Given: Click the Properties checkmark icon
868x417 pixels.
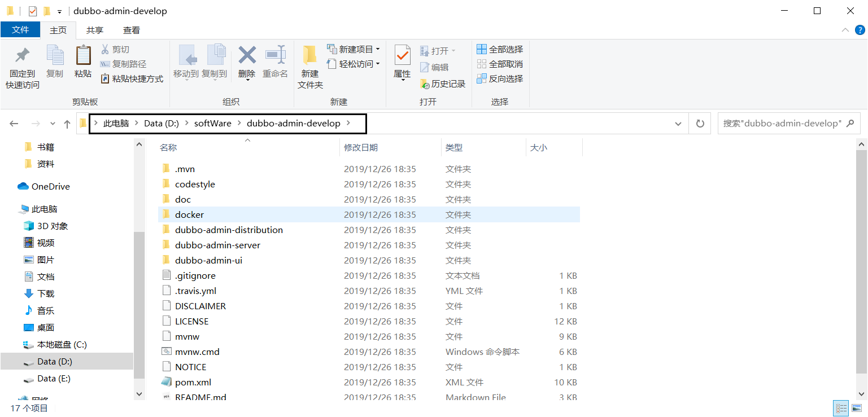Looking at the screenshot, I should point(402,55).
